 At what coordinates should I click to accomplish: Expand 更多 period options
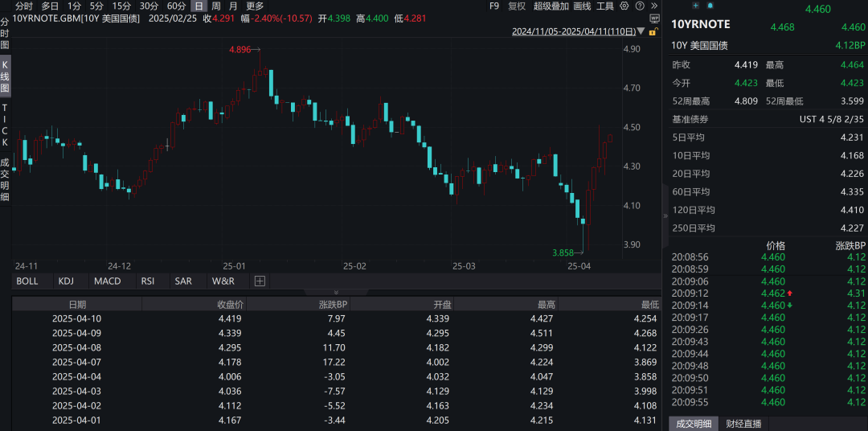click(255, 6)
